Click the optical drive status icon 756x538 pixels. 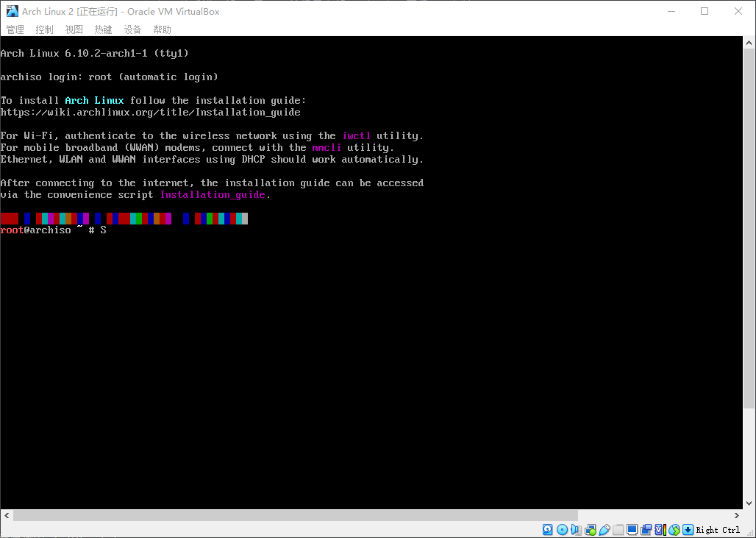point(562,529)
